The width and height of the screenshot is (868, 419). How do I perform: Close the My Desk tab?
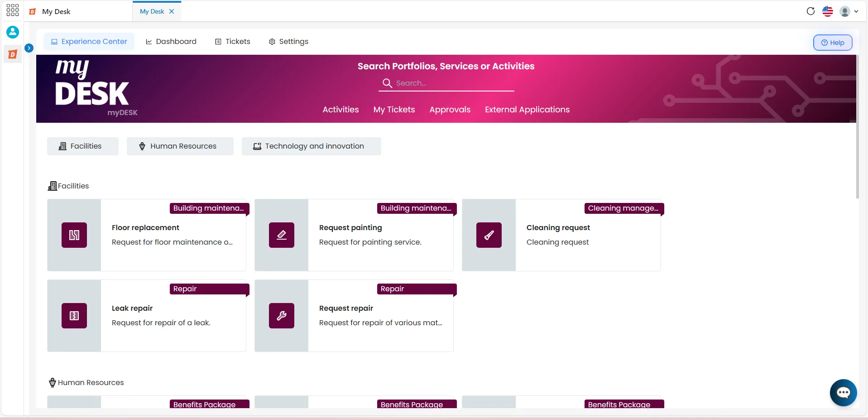(172, 11)
